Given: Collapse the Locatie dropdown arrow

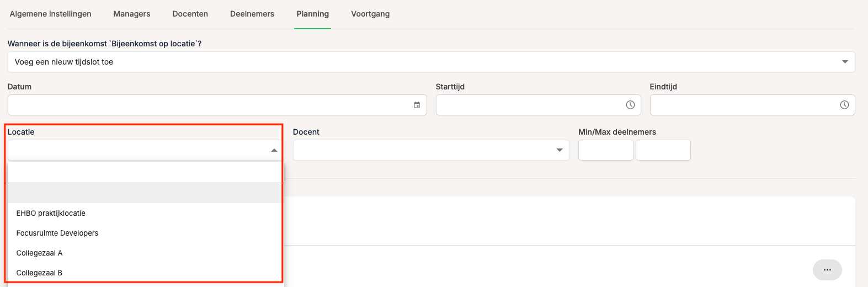Looking at the screenshot, I should pos(274,150).
